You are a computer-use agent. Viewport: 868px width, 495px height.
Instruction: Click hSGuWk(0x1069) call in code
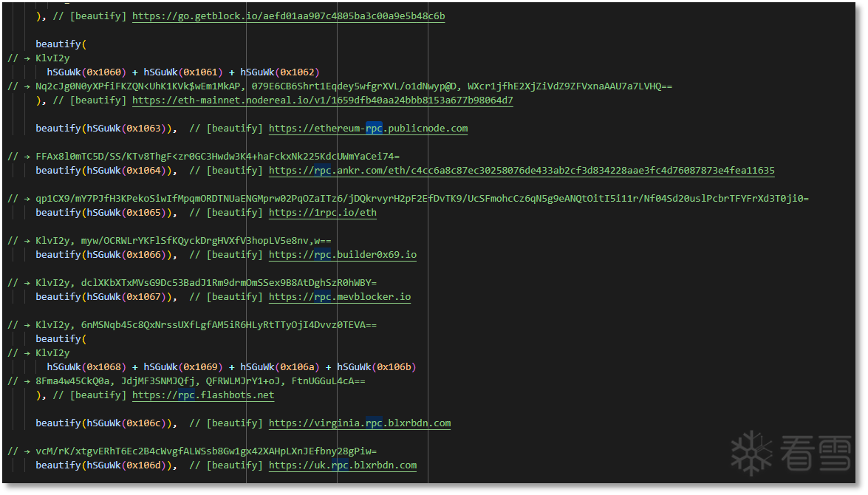(183, 366)
